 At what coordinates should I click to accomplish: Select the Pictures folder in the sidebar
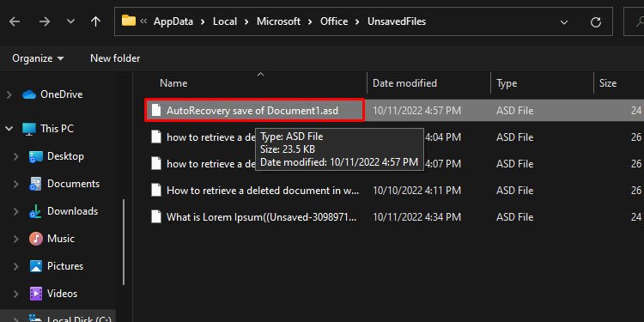click(x=65, y=266)
